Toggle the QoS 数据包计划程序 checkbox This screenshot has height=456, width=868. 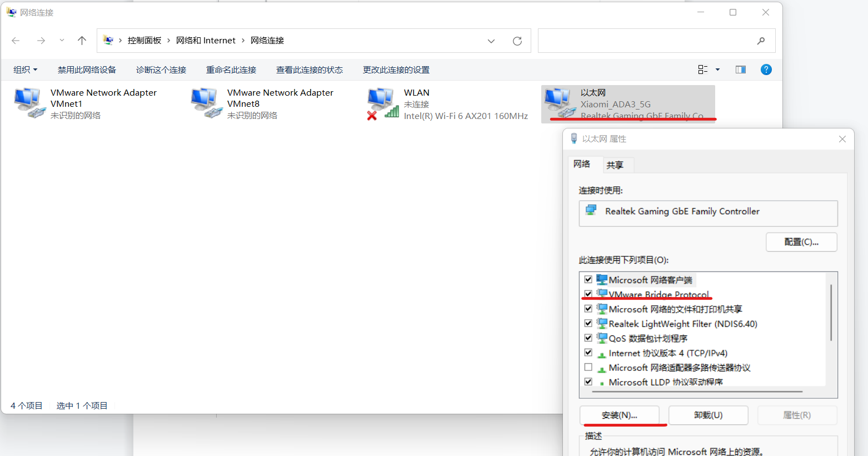pyautogui.click(x=588, y=338)
